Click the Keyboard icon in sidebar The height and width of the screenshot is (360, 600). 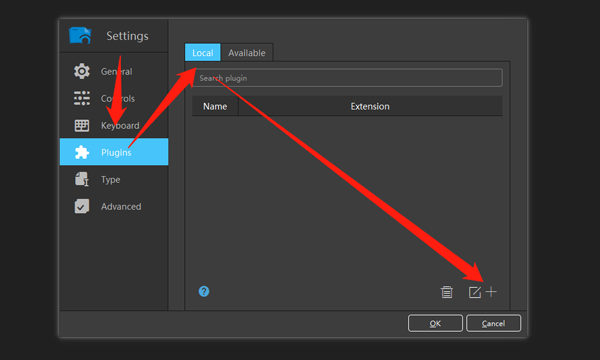pyautogui.click(x=82, y=125)
